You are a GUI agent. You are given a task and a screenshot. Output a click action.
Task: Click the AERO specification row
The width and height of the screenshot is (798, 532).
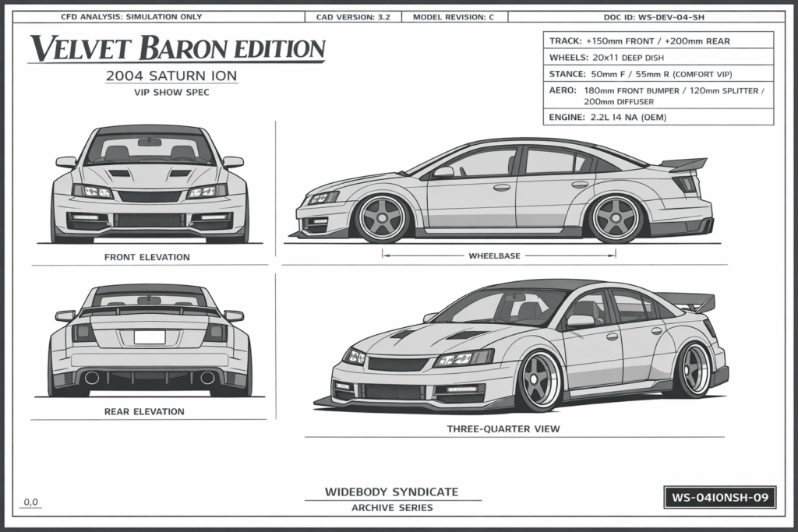659,96
